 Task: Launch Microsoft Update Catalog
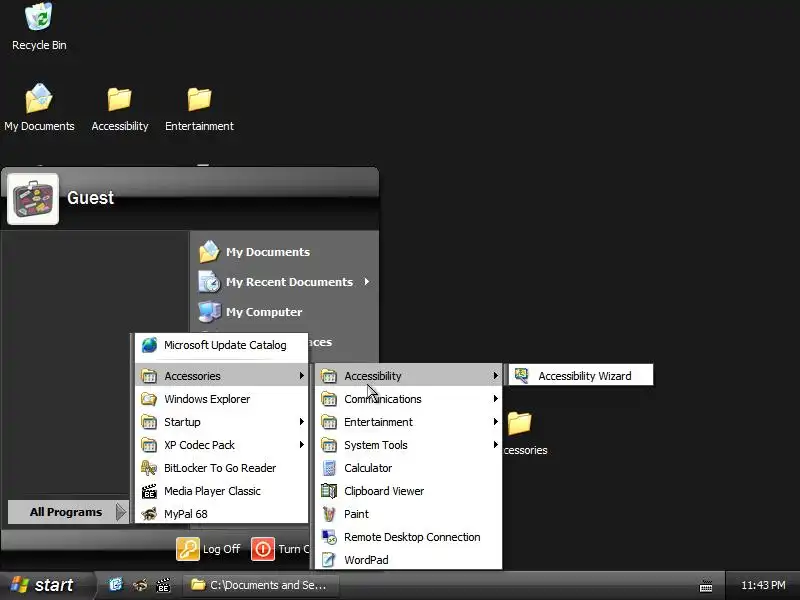click(x=221, y=345)
